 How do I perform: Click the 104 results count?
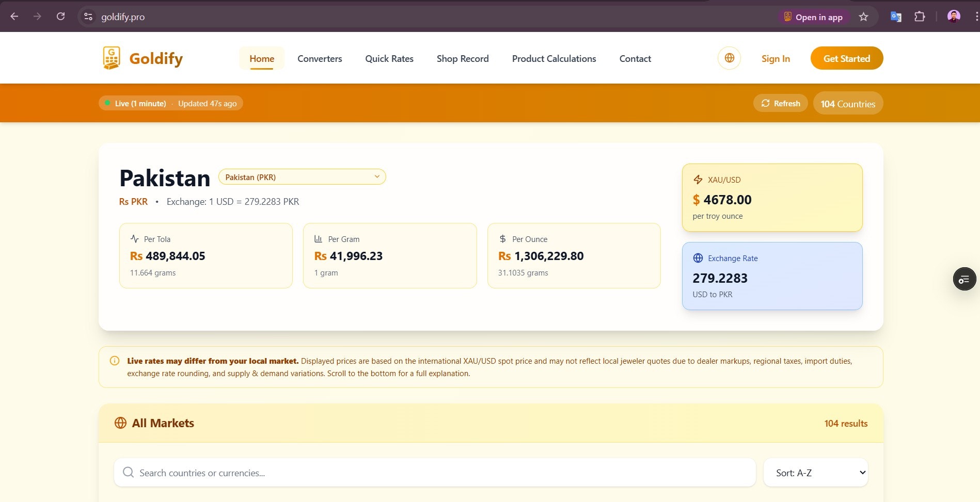[x=846, y=423]
